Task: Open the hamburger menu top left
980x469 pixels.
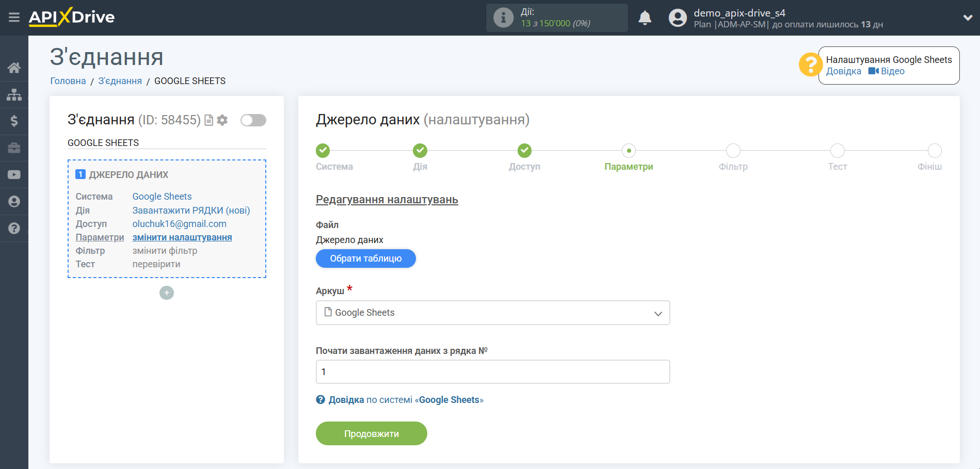Action: pyautogui.click(x=14, y=17)
